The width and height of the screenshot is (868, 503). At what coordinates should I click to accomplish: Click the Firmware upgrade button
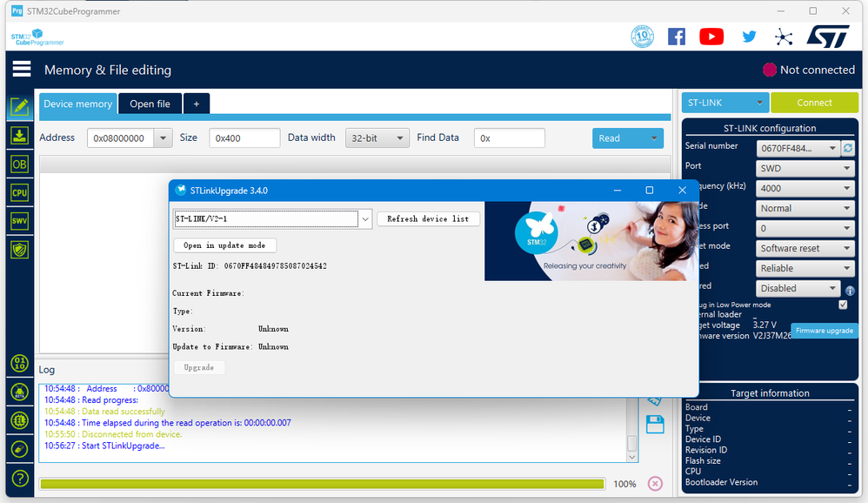[x=825, y=330]
